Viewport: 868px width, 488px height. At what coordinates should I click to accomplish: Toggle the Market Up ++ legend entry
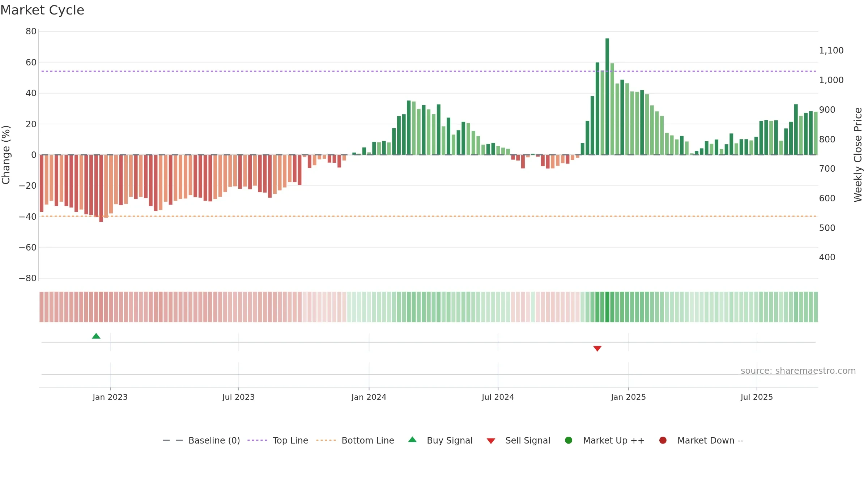click(605, 441)
